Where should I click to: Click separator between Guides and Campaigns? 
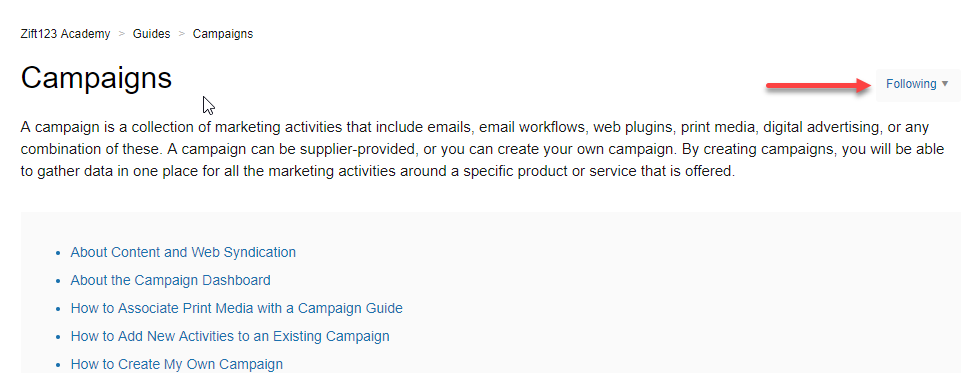click(182, 34)
